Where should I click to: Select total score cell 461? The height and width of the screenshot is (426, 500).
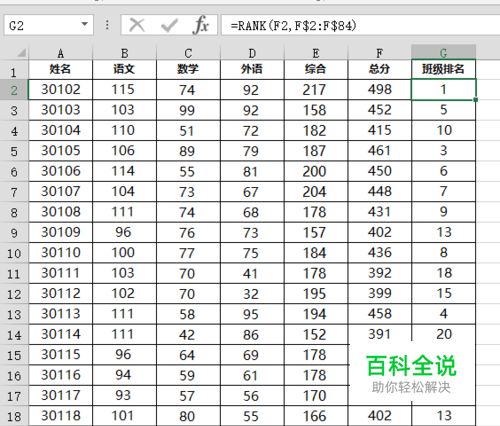pyautogui.click(x=379, y=151)
